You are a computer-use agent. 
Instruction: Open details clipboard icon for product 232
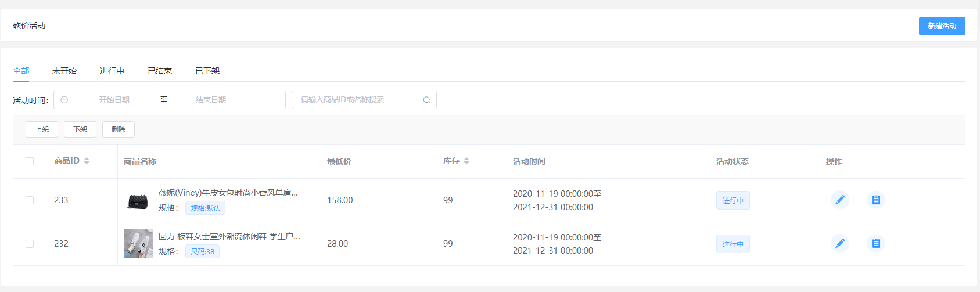[x=875, y=243]
